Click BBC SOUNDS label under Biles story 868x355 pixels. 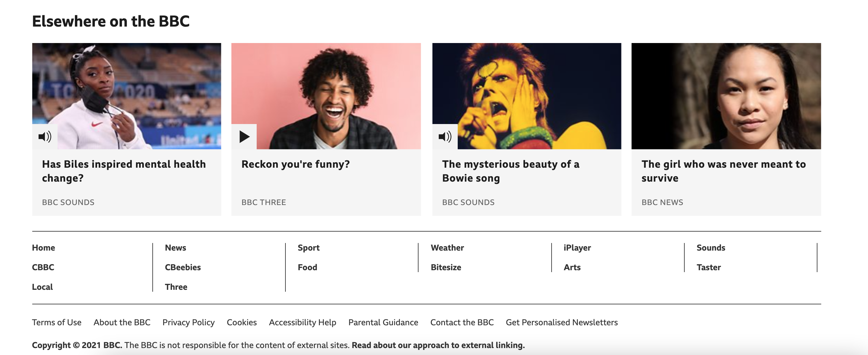[x=68, y=202]
